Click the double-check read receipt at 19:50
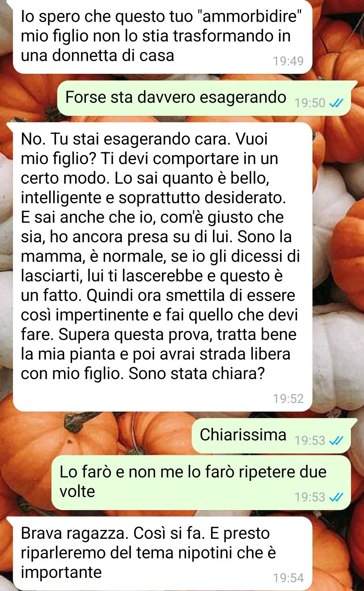This screenshot has width=364, height=591. [x=336, y=103]
